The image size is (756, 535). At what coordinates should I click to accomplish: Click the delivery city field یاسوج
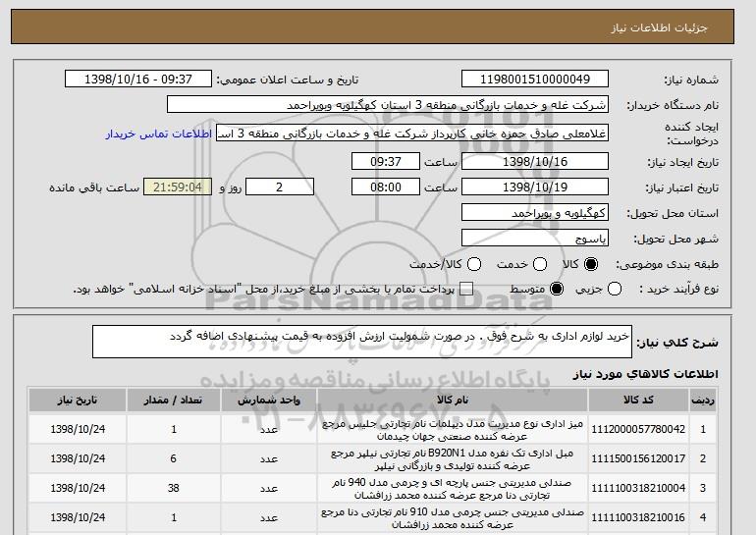point(535,239)
